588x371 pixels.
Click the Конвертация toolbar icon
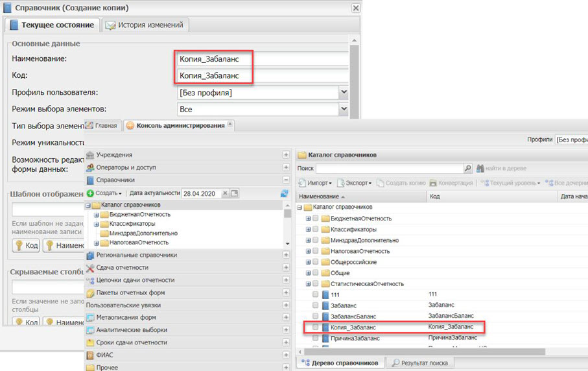[433, 183]
